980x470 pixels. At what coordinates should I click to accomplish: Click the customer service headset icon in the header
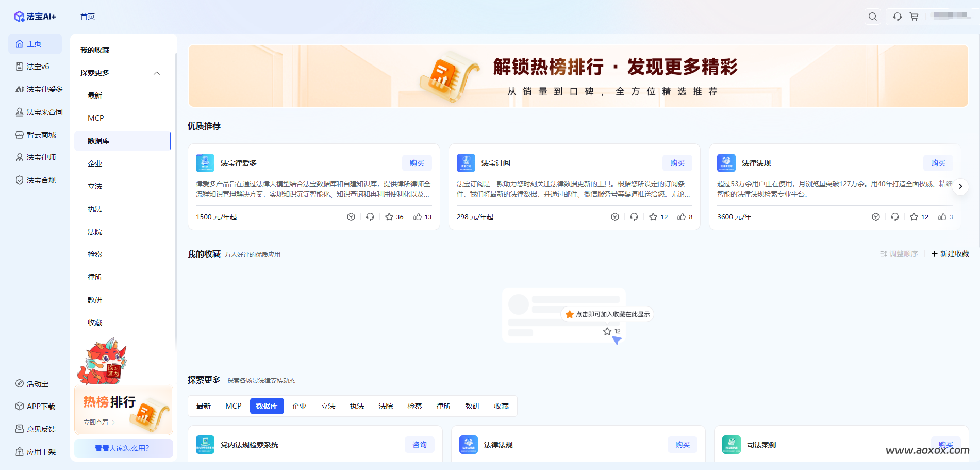pyautogui.click(x=898, y=17)
